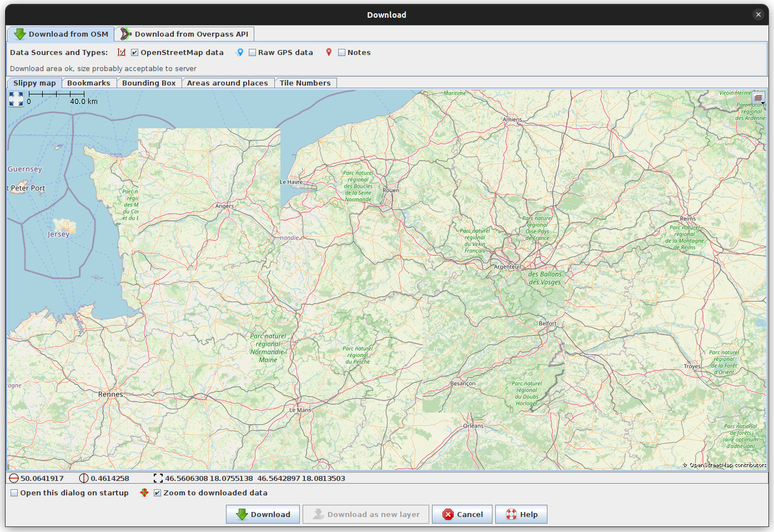Viewport: 774px width, 532px height.
Task: Select the Areas around places tab
Action: (x=227, y=83)
